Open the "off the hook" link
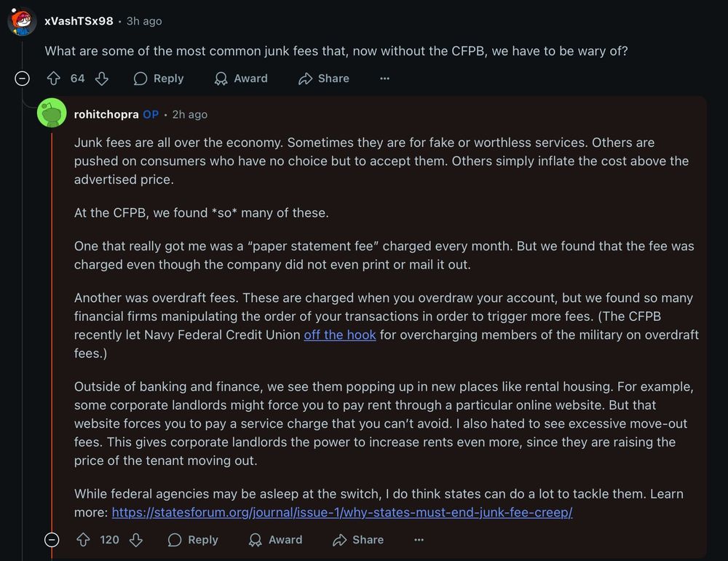The image size is (728, 561). pos(340,335)
